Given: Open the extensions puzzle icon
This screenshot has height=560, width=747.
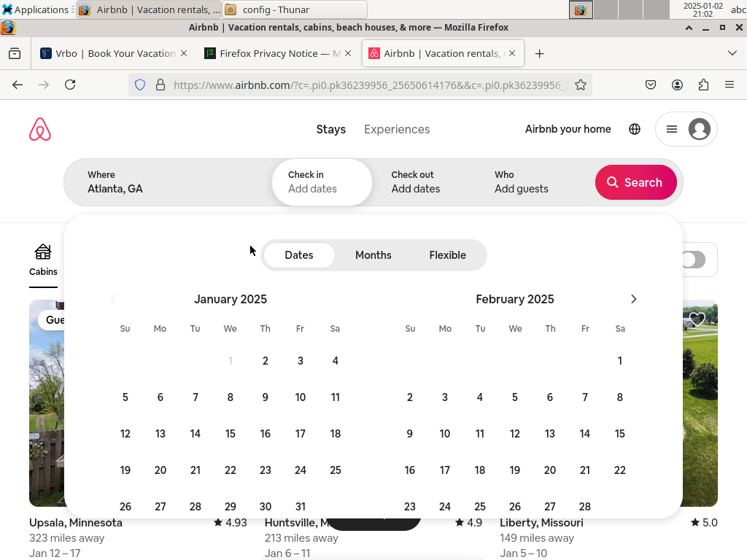Looking at the screenshot, I should pyautogui.click(x=703, y=85).
